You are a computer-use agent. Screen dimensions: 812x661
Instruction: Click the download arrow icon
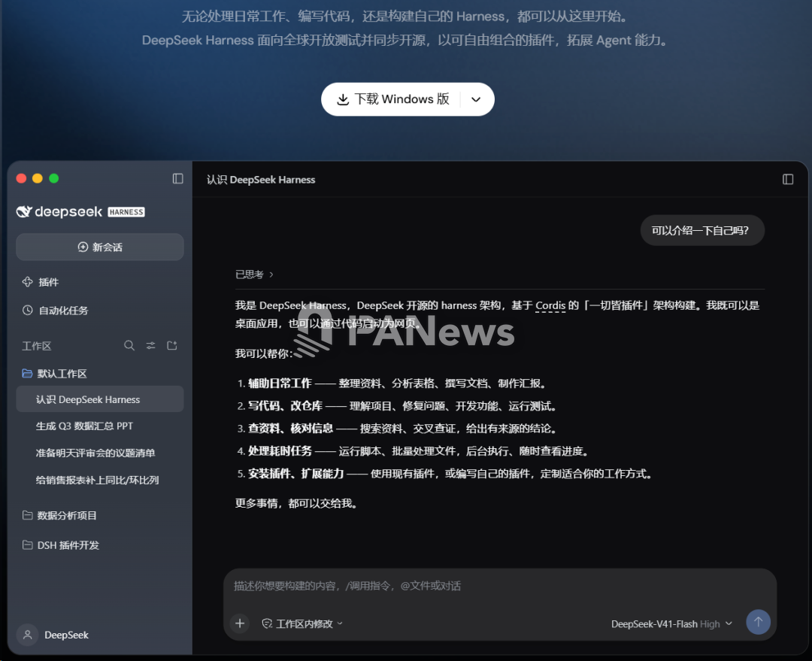pyautogui.click(x=343, y=99)
